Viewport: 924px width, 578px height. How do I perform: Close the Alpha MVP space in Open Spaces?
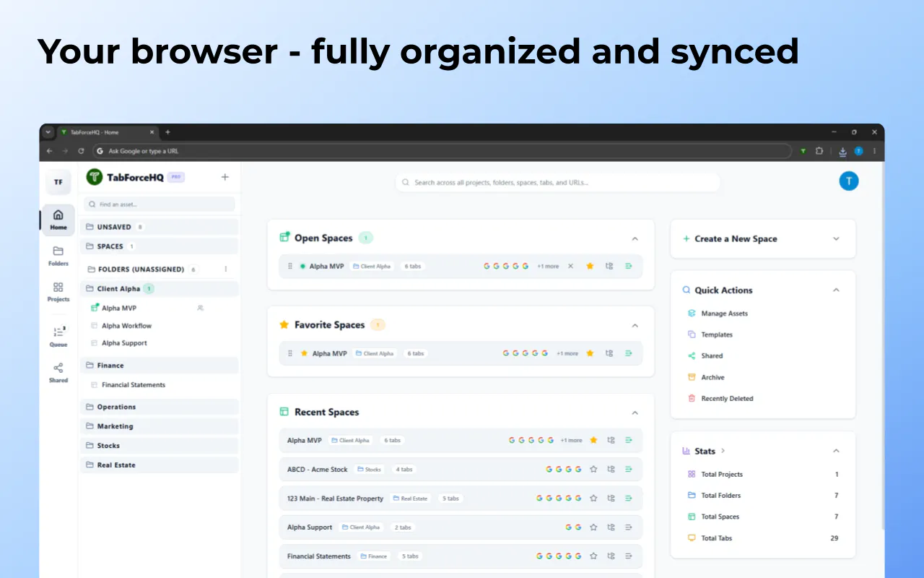tap(570, 266)
